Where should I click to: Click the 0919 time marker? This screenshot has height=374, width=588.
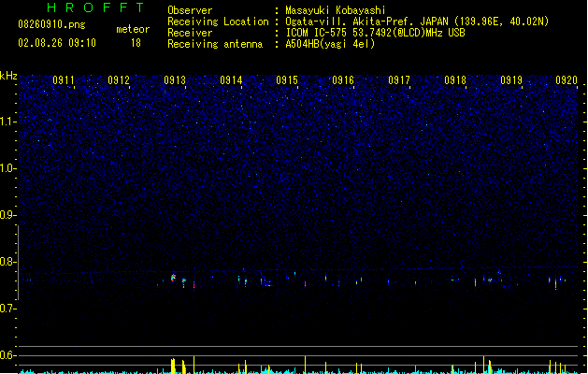point(511,80)
